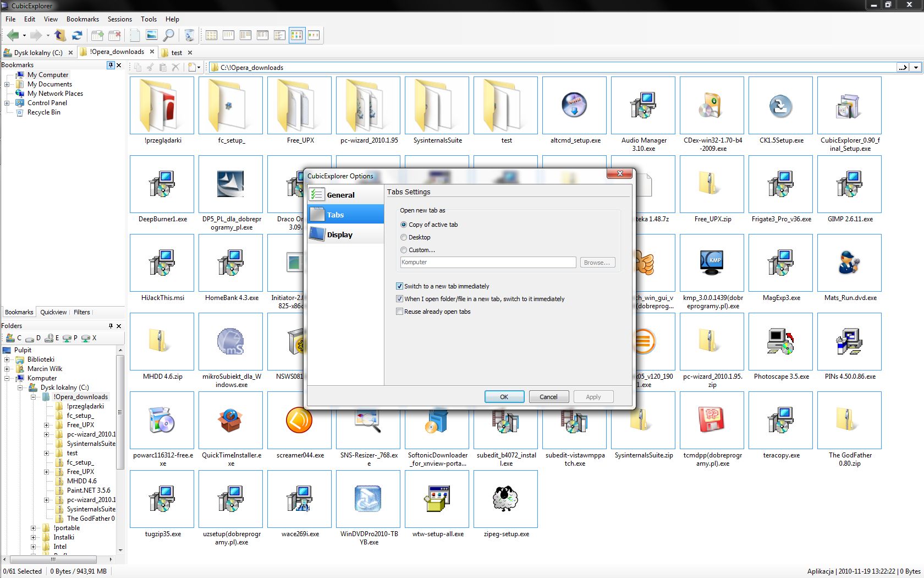Open the Quickview panel tab
The height and width of the screenshot is (578, 924).
tap(53, 312)
